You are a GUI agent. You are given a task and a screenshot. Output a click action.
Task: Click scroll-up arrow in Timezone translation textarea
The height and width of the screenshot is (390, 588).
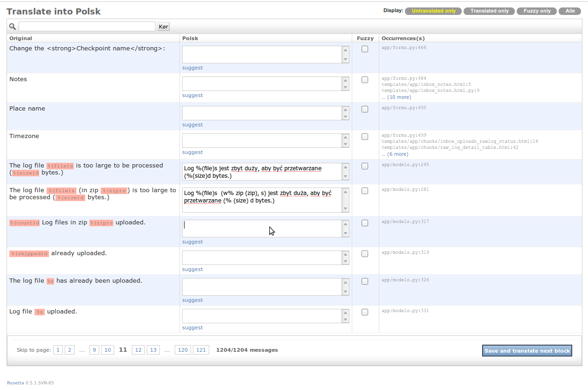345,137
